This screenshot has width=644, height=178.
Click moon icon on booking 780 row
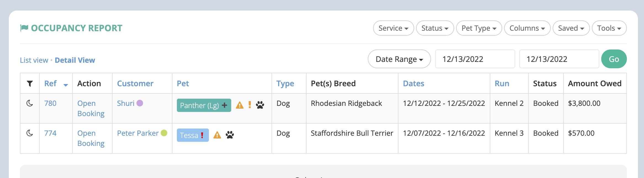30,103
